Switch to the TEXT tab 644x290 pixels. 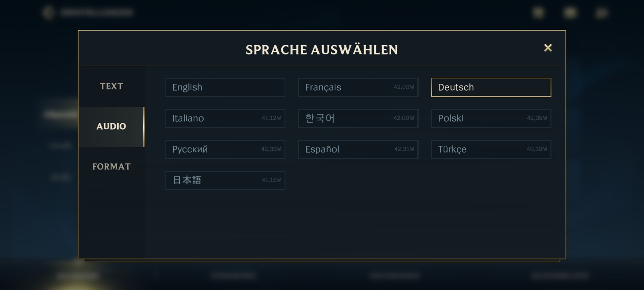coord(111,86)
